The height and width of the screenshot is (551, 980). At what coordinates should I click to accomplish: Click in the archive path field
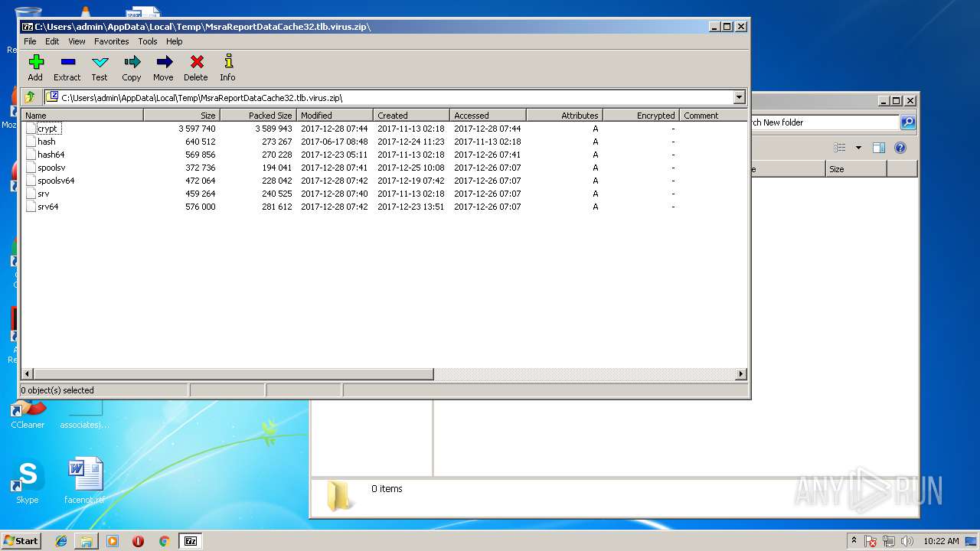coord(388,97)
